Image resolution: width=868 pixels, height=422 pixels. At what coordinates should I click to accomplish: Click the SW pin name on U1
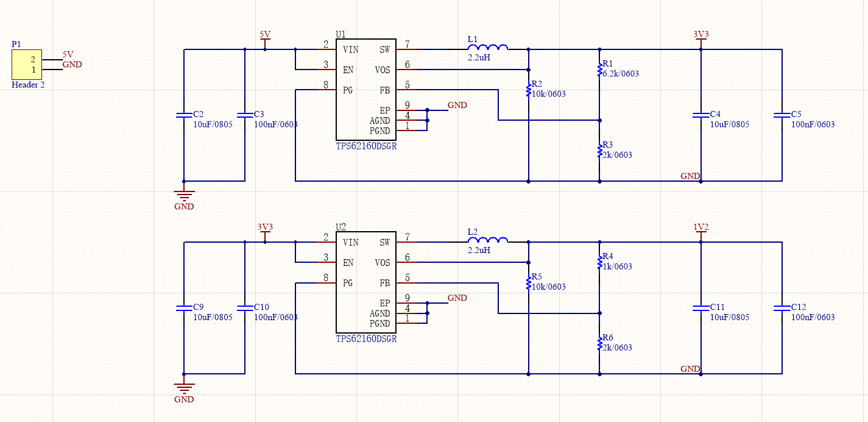pyautogui.click(x=384, y=50)
